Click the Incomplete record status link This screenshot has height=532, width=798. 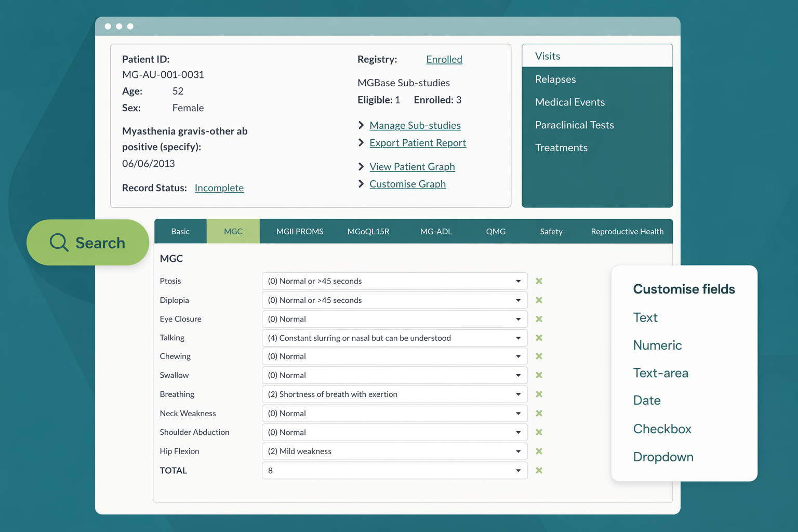coord(219,188)
